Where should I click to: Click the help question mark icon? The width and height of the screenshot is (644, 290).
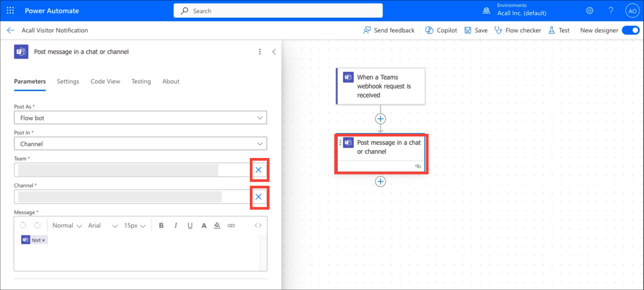coord(611,11)
